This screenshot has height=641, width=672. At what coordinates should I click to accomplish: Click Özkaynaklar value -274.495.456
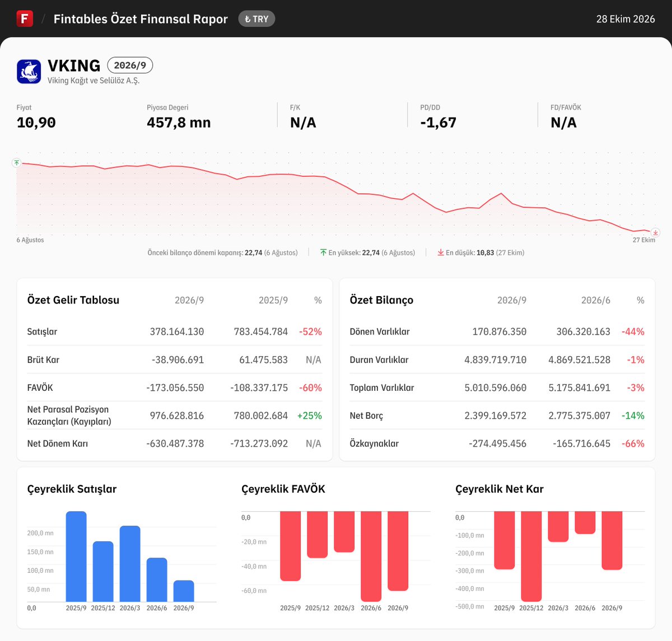(498, 443)
